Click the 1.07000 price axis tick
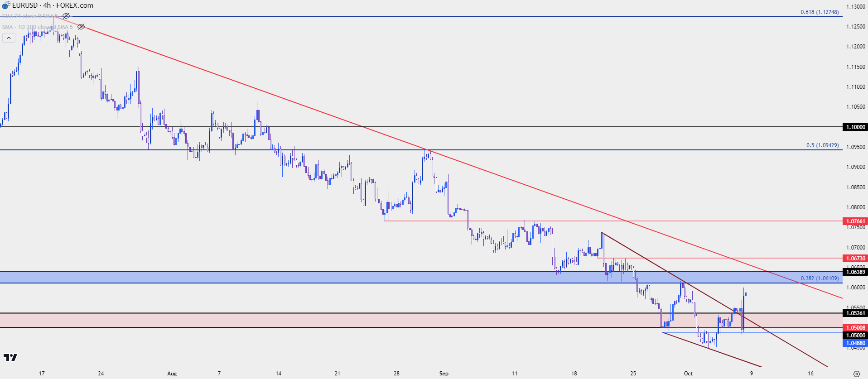Image resolution: width=868 pixels, height=379 pixels. [856, 248]
